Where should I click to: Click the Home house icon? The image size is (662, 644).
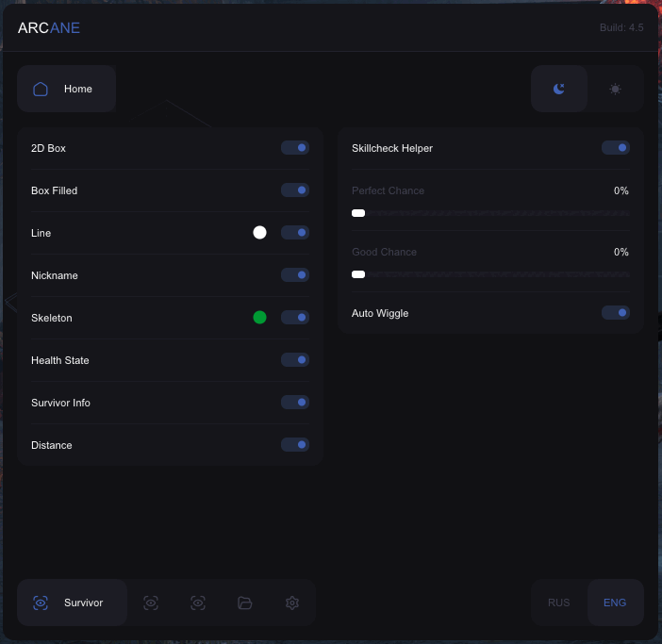[x=41, y=89]
